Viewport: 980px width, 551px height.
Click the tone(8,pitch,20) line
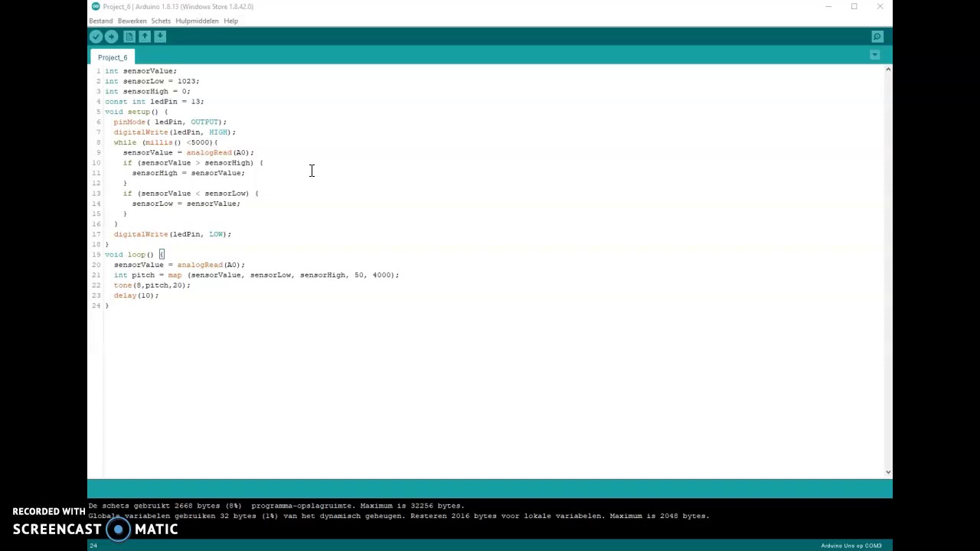[x=152, y=285]
